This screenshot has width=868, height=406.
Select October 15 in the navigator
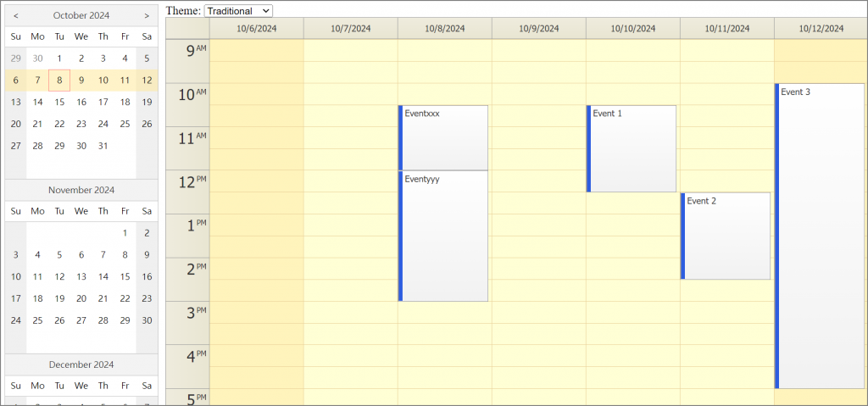point(59,102)
